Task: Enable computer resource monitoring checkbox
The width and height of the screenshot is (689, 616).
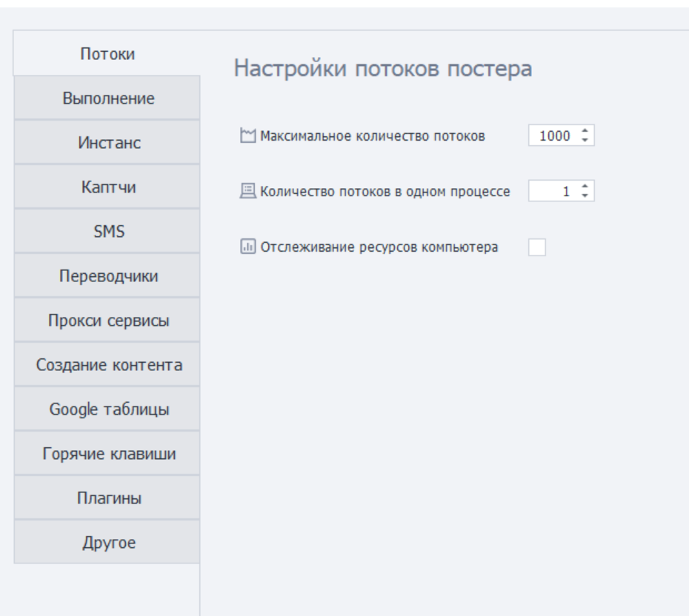Action: point(537,247)
